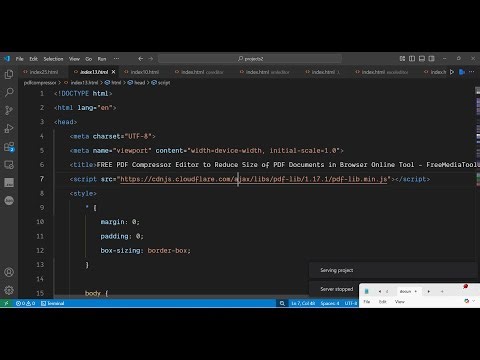This screenshot has height=360, width=480.
Task: Click Spaces: 4 indentation setting
Action: [330, 303]
